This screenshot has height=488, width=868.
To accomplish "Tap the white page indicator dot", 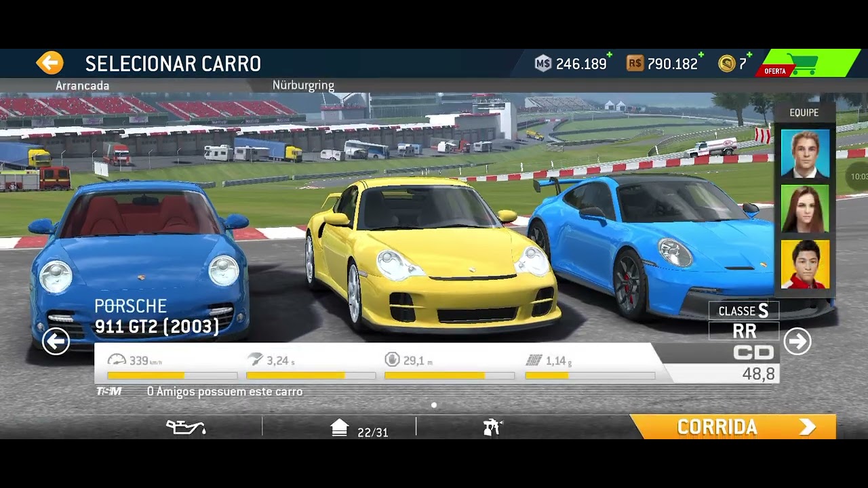I will pos(434,405).
